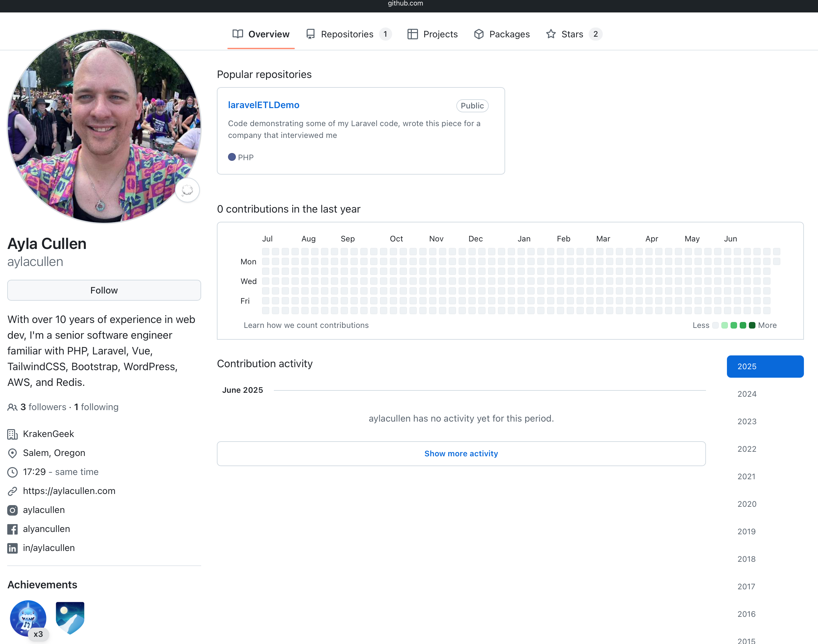The width and height of the screenshot is (818, 644).
Task: Select year 2018 in activity filter
Action: pyautogui.click(x=765, y=559)
